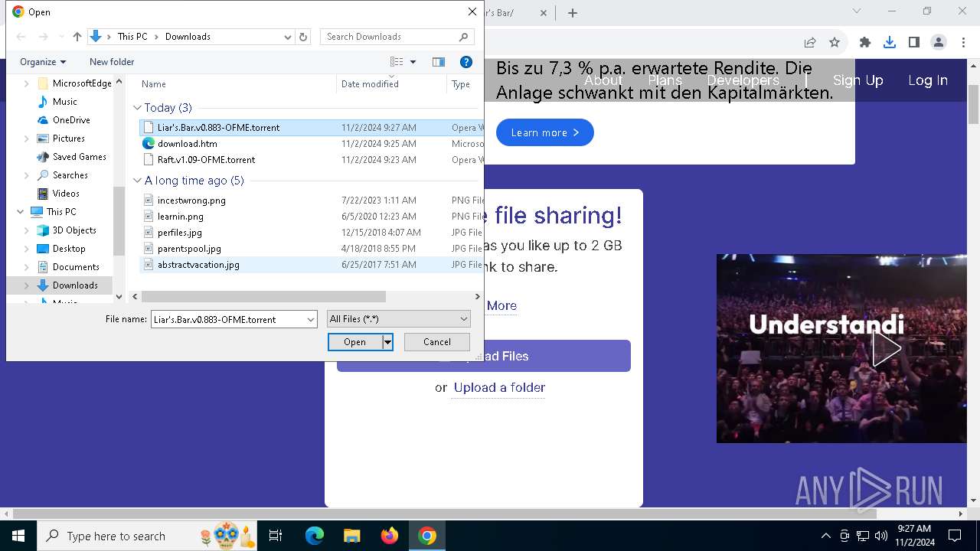980x551 pixels.
Task: Open Chrome profile avatar icon
Action: pos(939,43)
